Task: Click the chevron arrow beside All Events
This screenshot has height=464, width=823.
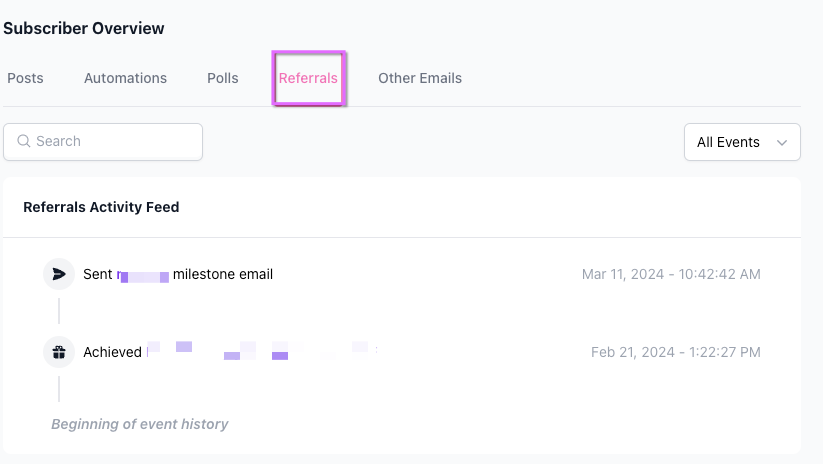Action: [781, 143]
